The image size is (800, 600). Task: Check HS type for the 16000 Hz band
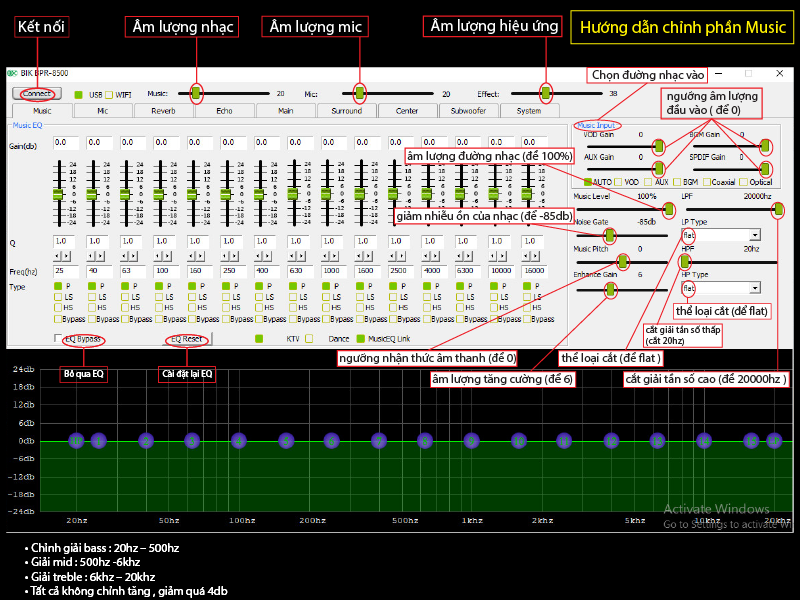[527, 307]
